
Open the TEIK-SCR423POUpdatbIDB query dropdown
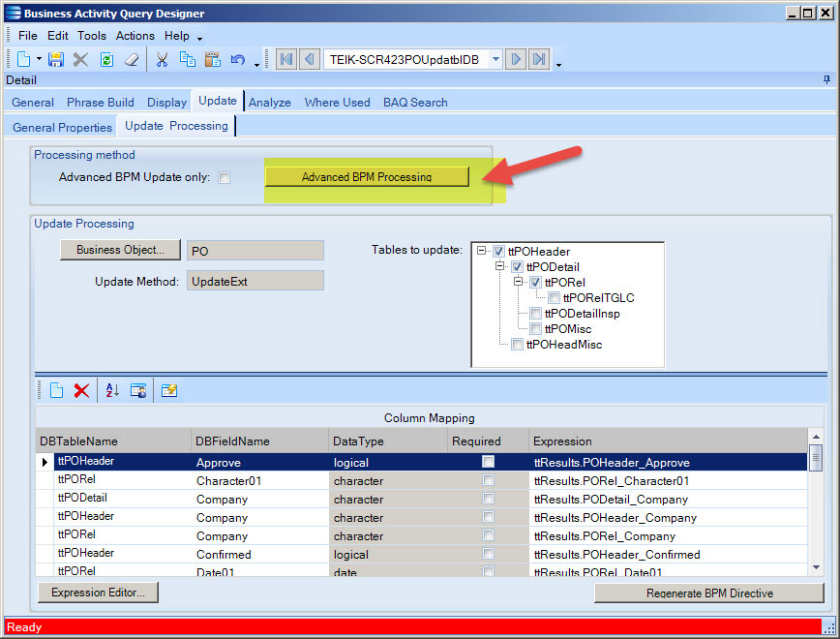pyautogui.click(x=495, y=60)
